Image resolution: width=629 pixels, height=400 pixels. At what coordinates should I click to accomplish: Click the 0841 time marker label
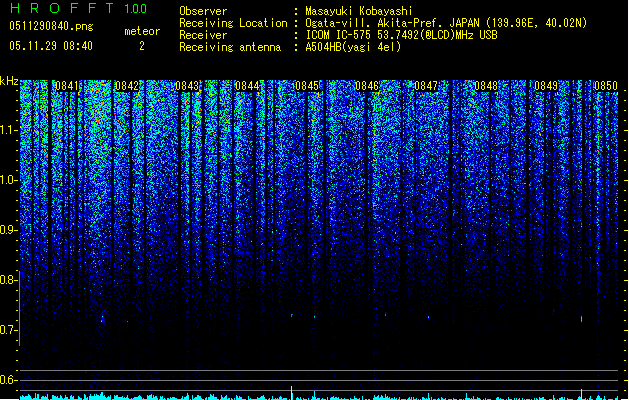tap(67, 86)
